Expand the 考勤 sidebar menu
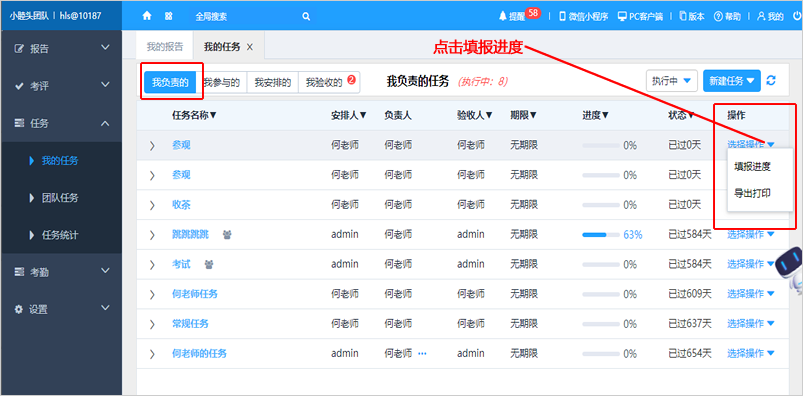 point(61,272)
